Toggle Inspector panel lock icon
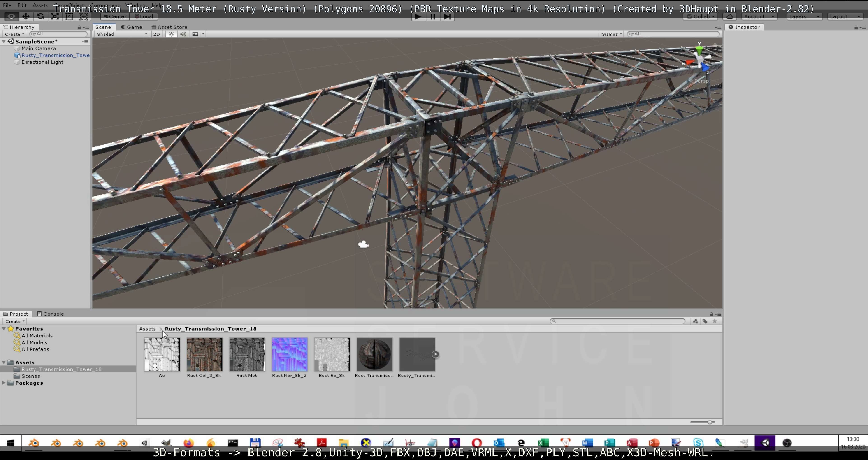Image resolution: width=868 pixels, height=460 pixels. pos(856,27)
